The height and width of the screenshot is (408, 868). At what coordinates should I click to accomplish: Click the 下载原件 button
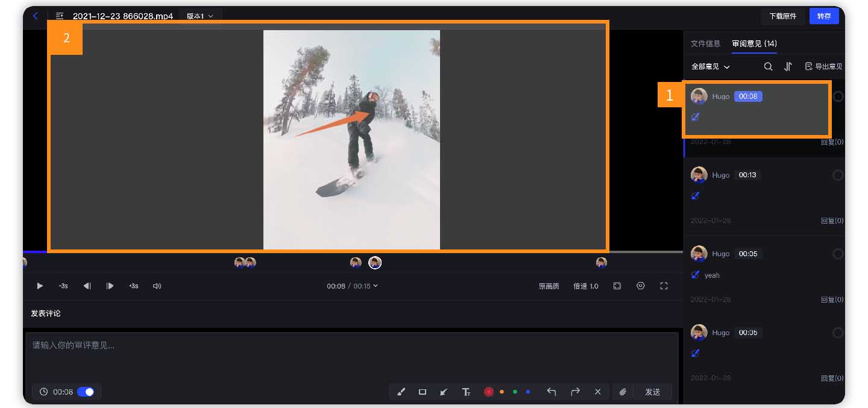(782, 16)
